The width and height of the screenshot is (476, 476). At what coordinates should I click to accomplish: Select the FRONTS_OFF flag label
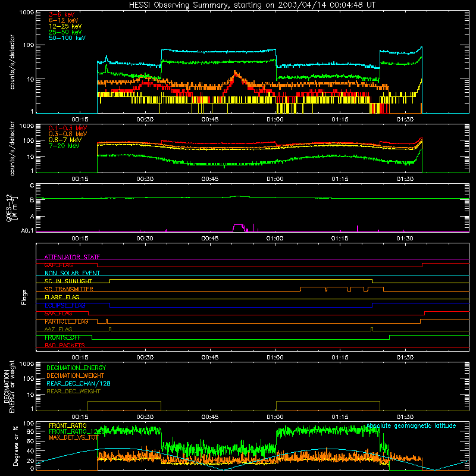62,337
